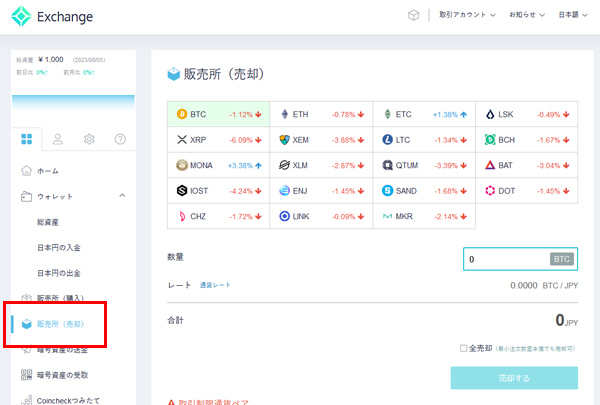This screenshot has height=405, width=600.
Task: Pick the MONA currency tile
Action: 219,165
